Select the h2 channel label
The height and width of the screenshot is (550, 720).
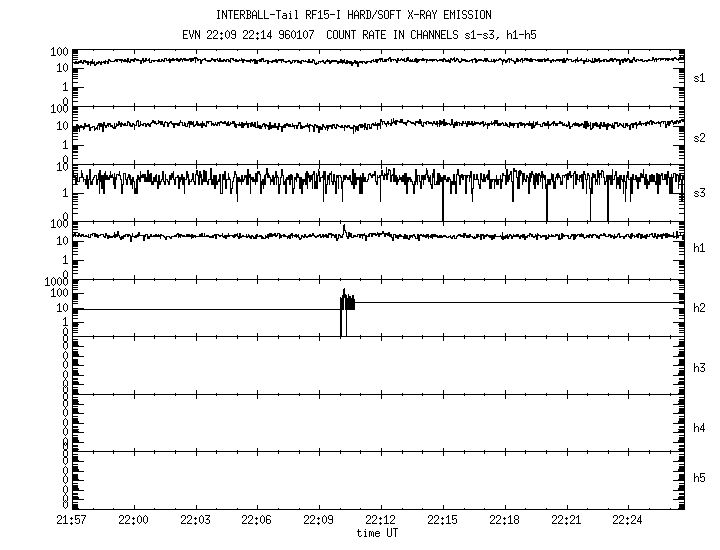700,308
